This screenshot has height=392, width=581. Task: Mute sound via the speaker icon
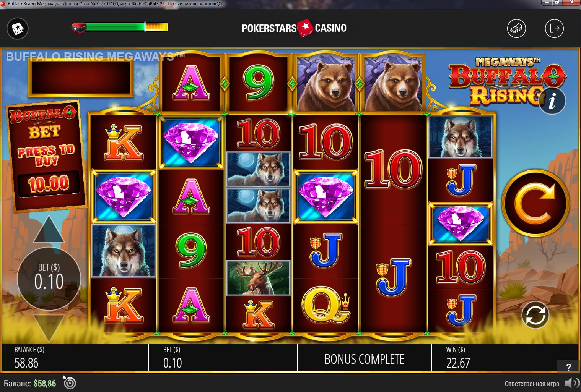coord(571,383)
